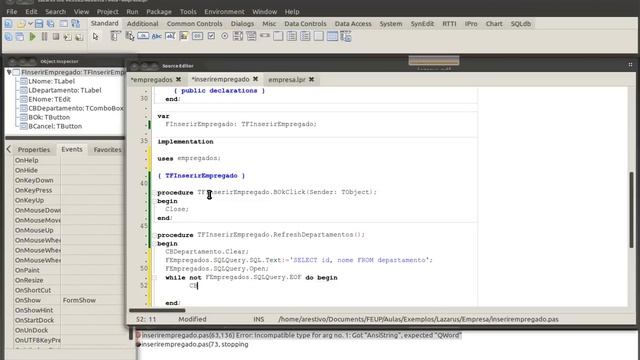The width and height of the screenshot is (640, 360).
Task: Click the source editor horizontal scrollbar
Action: (x=157, y=311)
